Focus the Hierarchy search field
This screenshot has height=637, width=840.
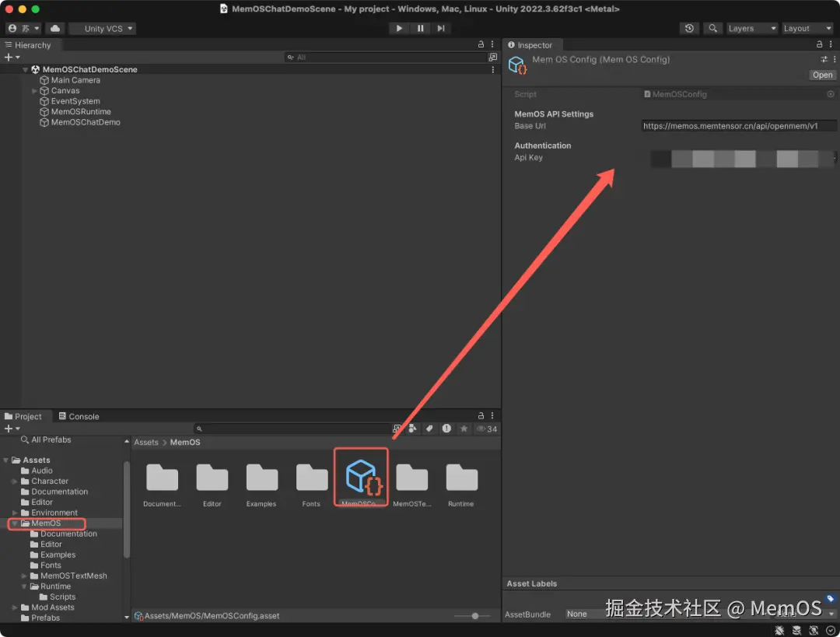tap(384, 58)
